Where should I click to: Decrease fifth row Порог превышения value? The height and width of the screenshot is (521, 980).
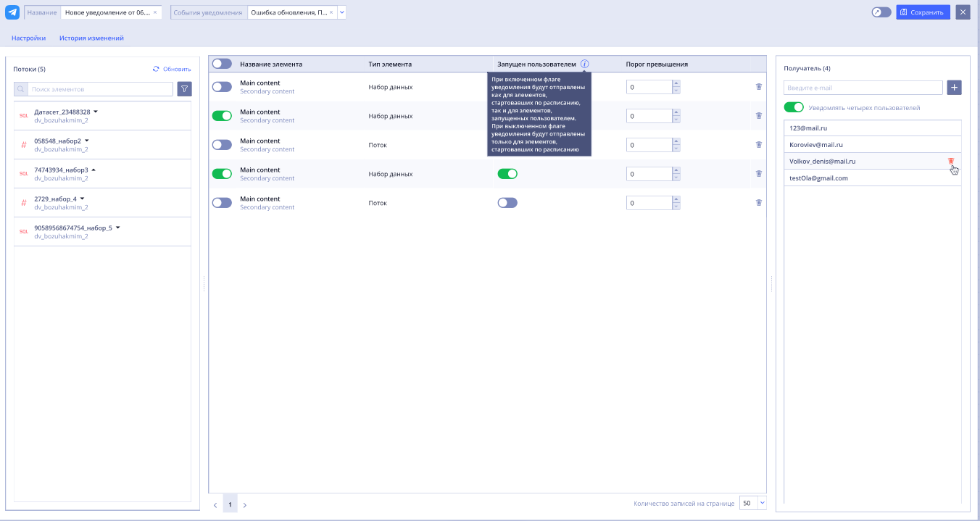676,207
